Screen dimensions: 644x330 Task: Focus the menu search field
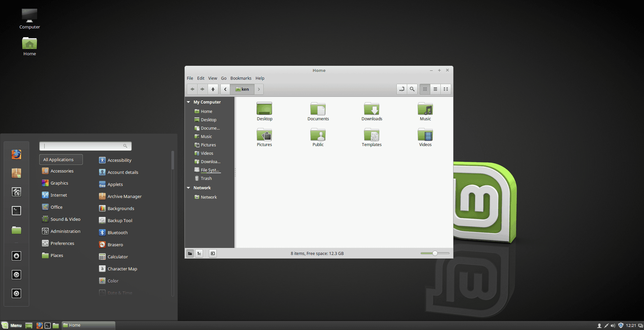click(86, 146)
